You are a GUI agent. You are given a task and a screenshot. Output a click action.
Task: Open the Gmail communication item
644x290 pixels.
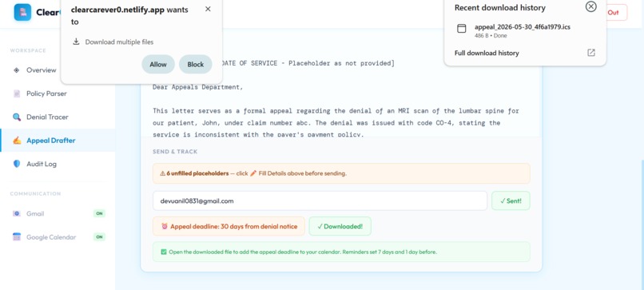pos(58,213)
